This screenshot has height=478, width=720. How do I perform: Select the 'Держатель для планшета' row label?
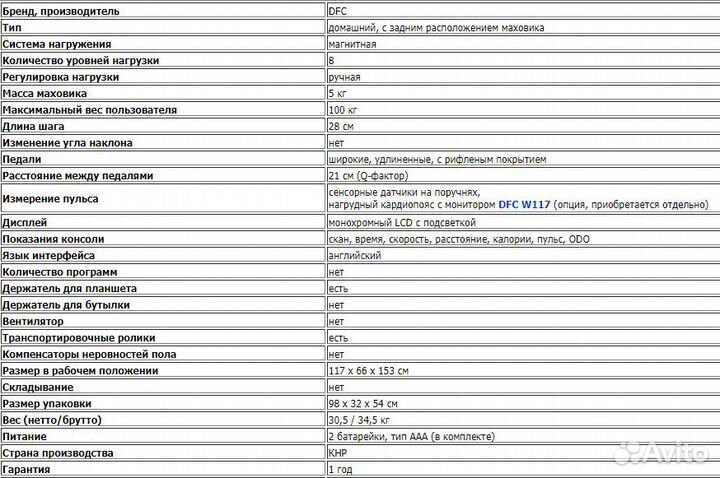coord(69,288)
